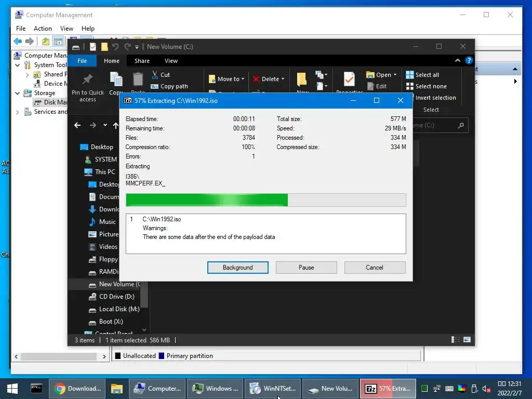
Task: Click the muted volume tray icon
Action: [486, 389]
